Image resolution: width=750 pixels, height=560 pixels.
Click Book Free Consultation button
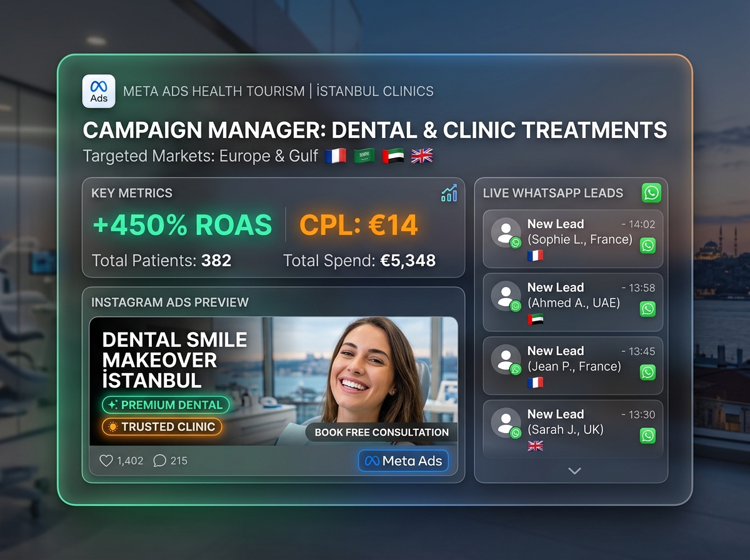click(x=381, y=432)
